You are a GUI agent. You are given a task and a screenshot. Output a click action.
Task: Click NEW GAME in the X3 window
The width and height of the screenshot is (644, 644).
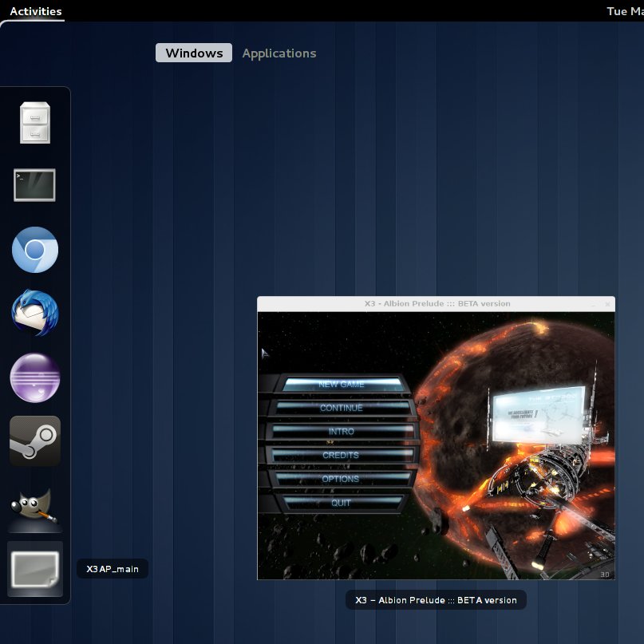(x=342, y=384)
